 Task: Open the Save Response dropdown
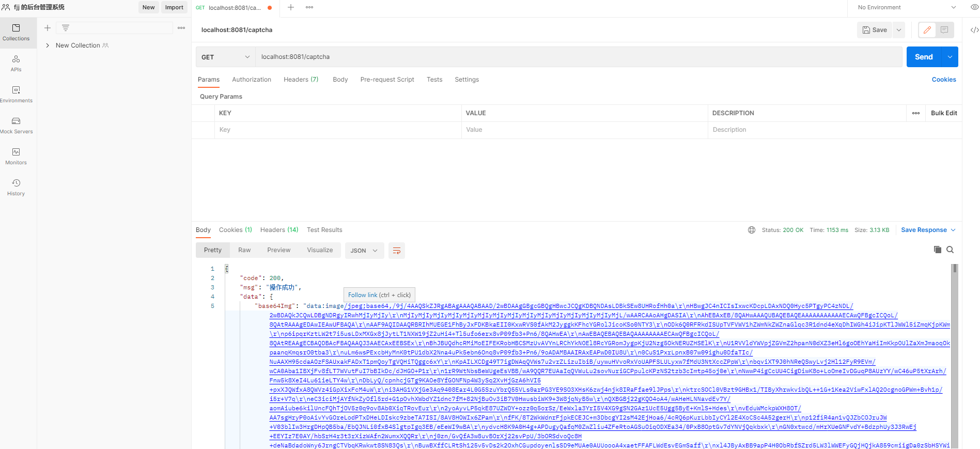pyautogui.click(x=928, y=230)
